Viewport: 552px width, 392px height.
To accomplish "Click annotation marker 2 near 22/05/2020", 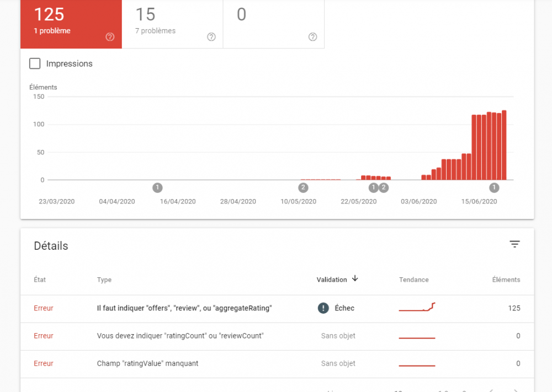I will point(384,188).
